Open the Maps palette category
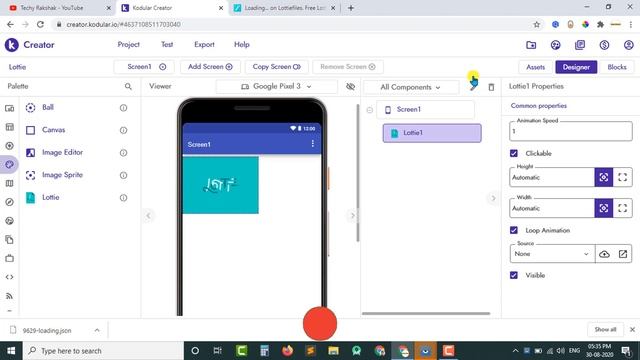The width and height of the screenshot is (640, 360). tap(9, 183)
